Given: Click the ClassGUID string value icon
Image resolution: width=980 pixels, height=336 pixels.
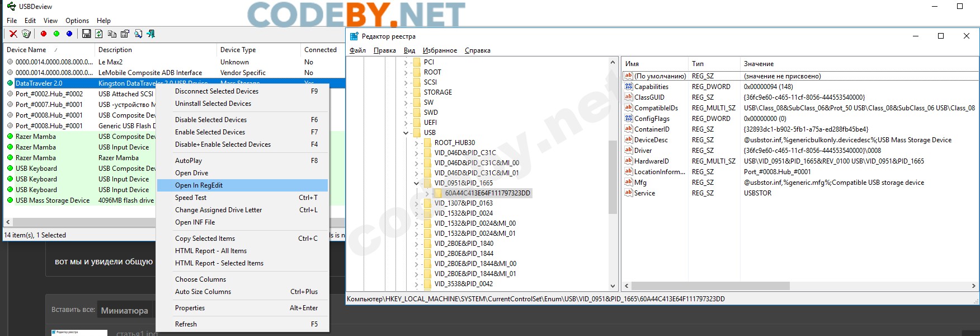Looking at the screenshot, I should 629,97.
